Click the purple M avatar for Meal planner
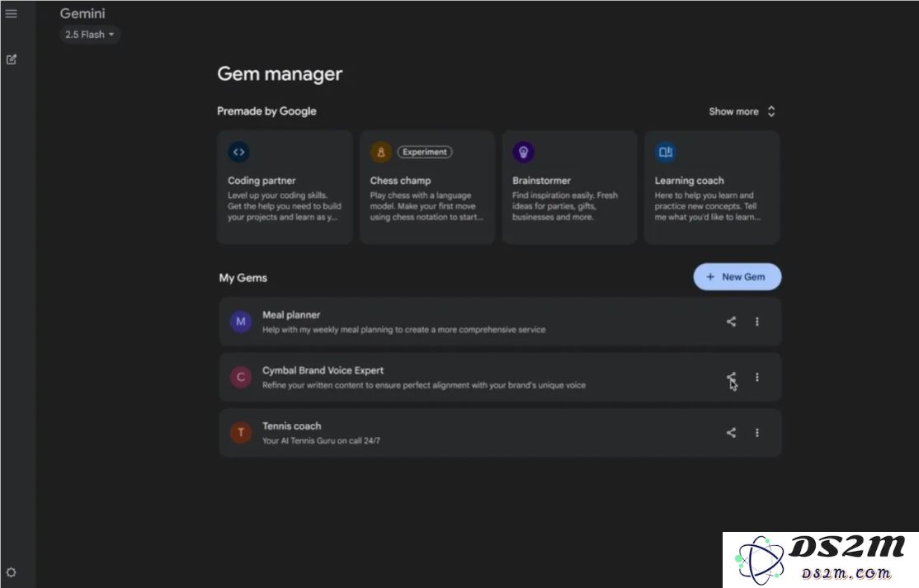Screen dimensions: 919x588 tap(240, 322)
